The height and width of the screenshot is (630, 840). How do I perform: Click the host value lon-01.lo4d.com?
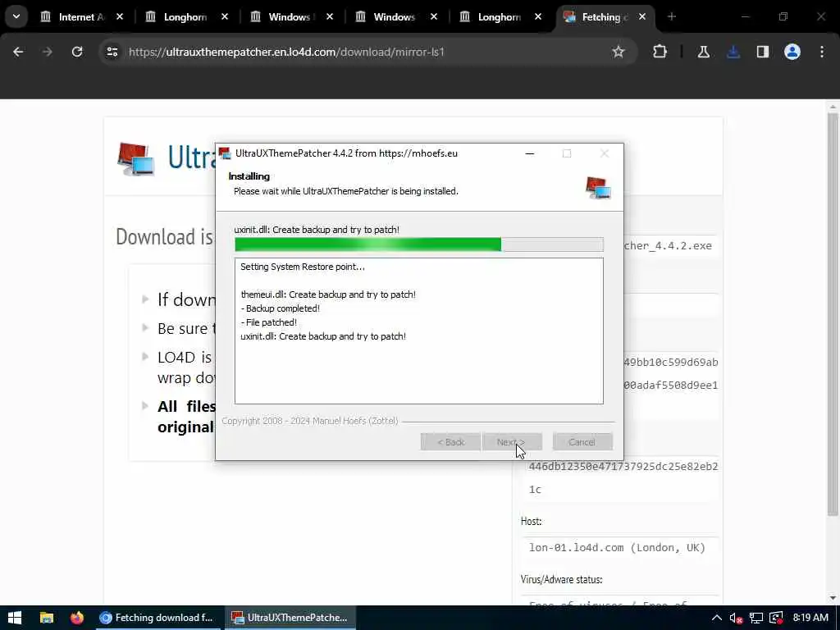pos(617,547)
